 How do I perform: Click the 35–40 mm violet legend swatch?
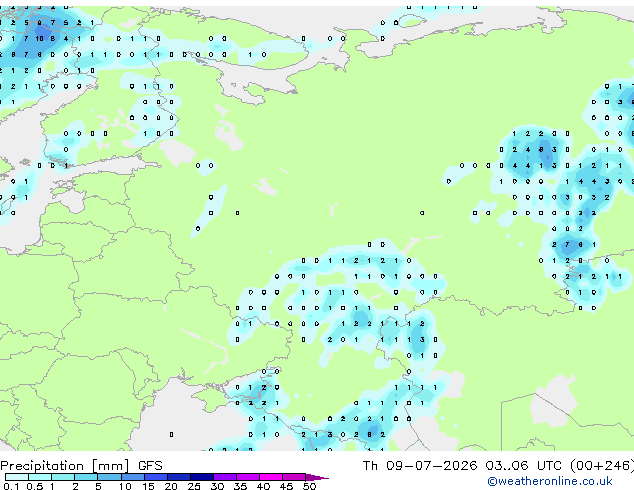(x=247, y=477)
